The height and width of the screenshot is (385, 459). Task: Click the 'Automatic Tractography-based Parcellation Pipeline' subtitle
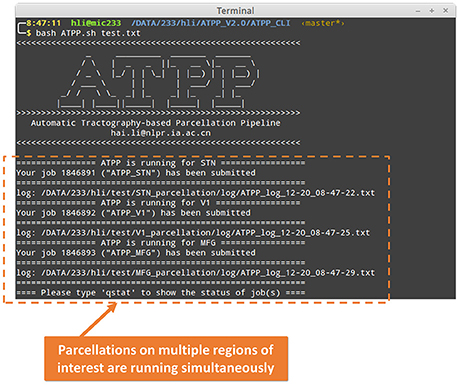[156, 123]
